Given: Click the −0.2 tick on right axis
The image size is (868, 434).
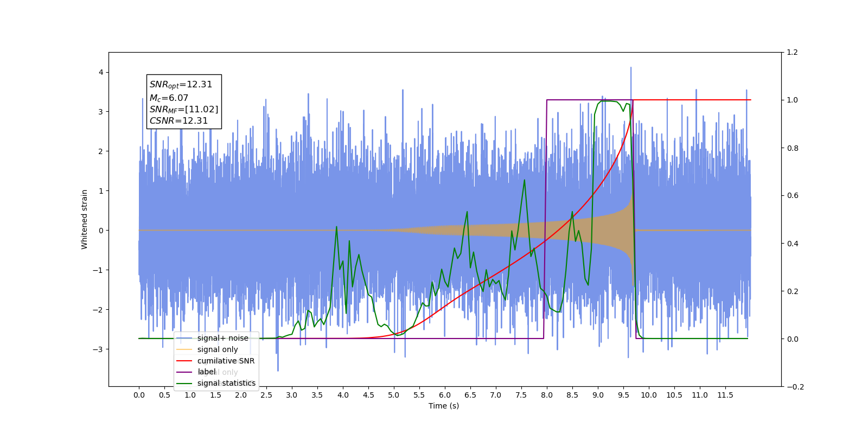Looking at the screenshot, I should pos(795,387).
